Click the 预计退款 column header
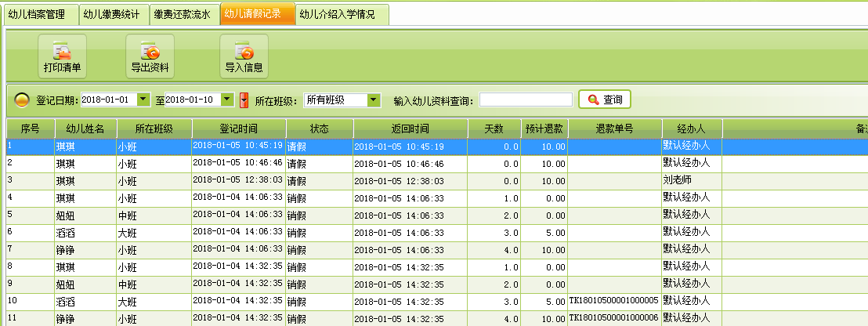The height and width of the screenshot is (326, 868). coord(544,129)
